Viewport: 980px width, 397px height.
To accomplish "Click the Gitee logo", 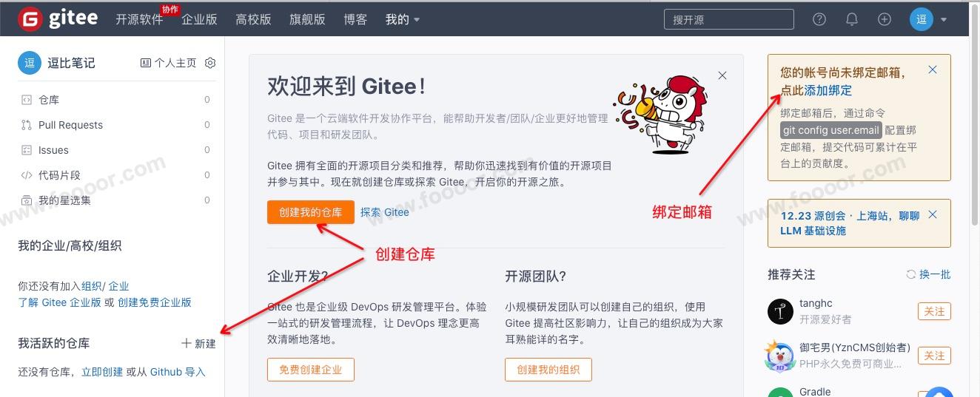I will click(x=58, y=19).
